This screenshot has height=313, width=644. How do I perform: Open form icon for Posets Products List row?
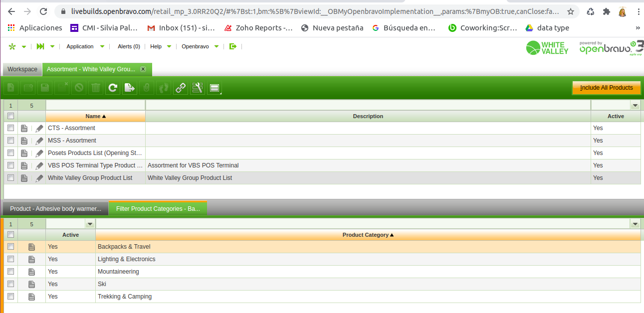24,153
